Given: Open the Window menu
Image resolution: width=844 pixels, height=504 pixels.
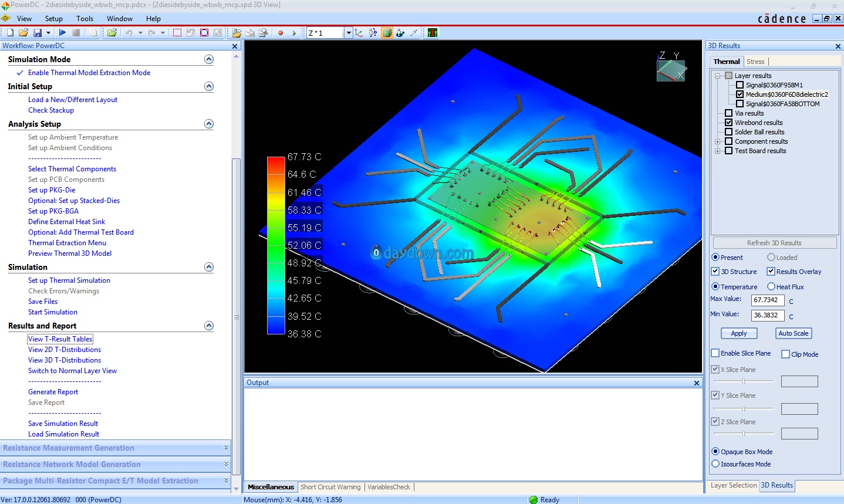Looking at the screenshot, I should [120, 19].
